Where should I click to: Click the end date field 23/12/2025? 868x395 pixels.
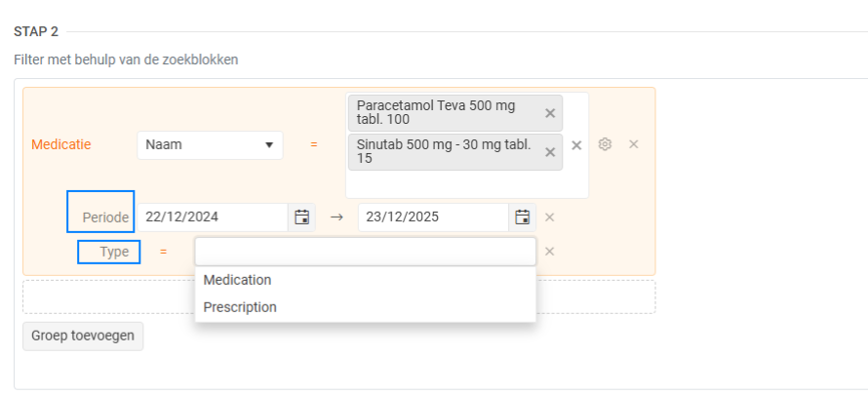click(433, 217)
